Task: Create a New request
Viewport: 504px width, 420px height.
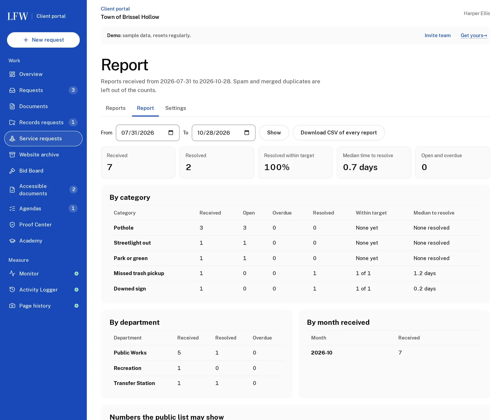Action: coord(43,40)
